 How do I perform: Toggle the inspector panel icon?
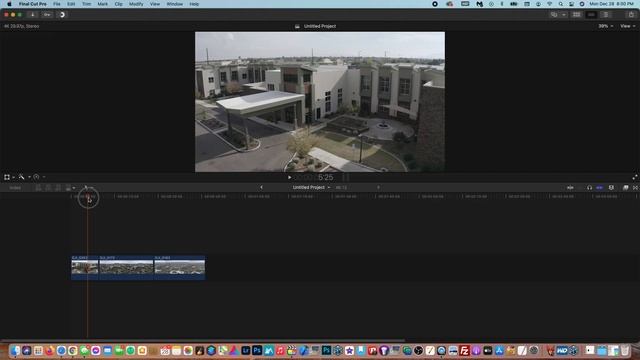tap(606, 15)
